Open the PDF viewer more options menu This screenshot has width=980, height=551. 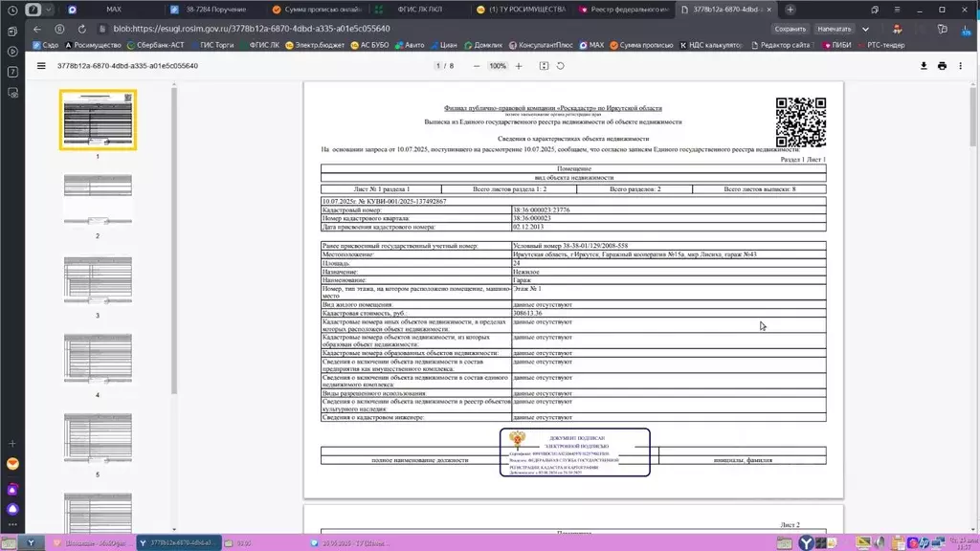[961, 66]
